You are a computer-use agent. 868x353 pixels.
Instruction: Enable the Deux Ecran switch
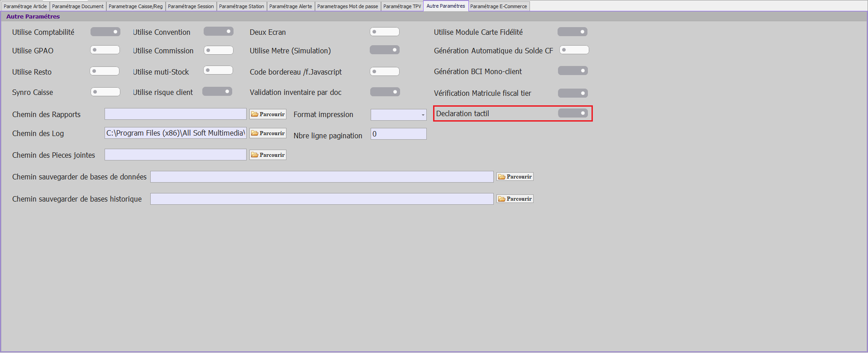pyautogui.click(x=385, y=32)
